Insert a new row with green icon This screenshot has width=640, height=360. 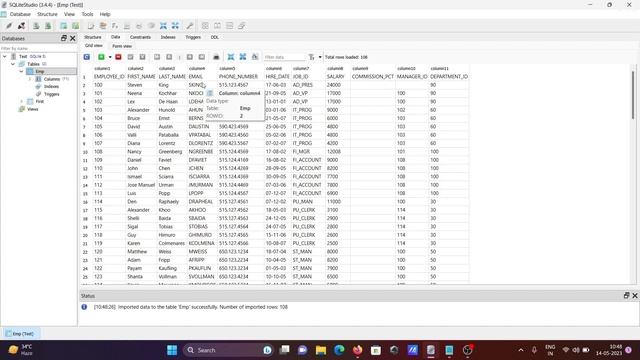(101, 57)
